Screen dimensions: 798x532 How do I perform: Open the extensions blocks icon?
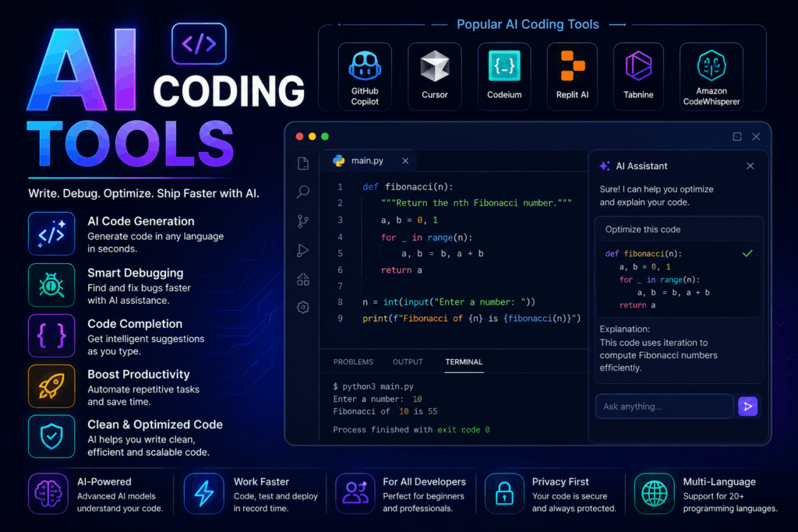tap(303, 279)
